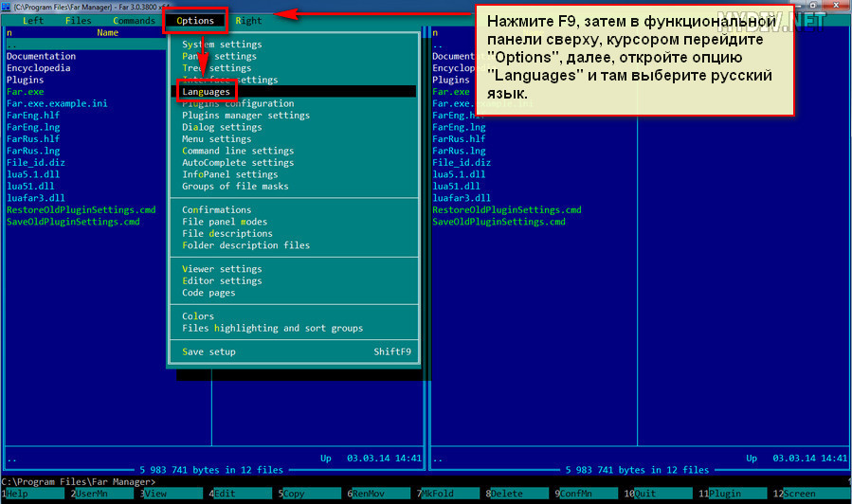Select System settings in Options menu

pyautogui.click(x=222, y=45)
